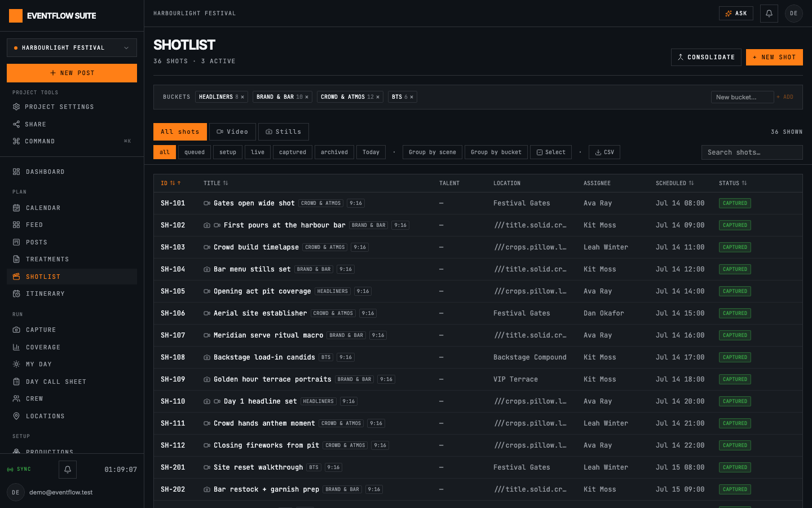
Task: Switch to All shots tab
Action: point(180,132)
